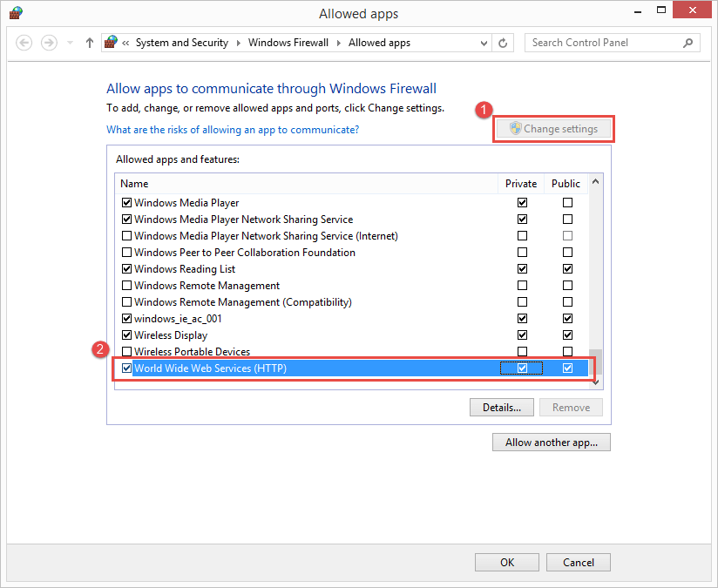This screenshot has height=588, width=718.
Task: Toggle Public for windows_ie_ac_001
Action: coord(567,318)
